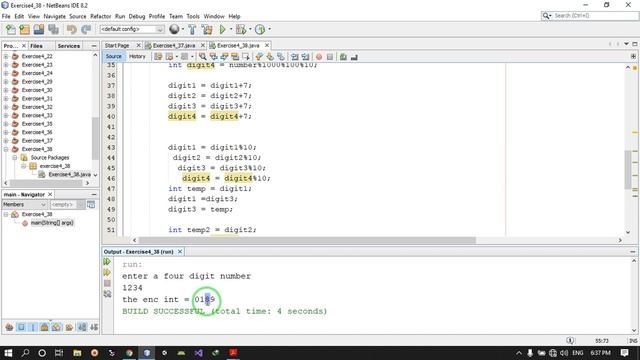Open the Refactor menu

(x=100, y=16)
